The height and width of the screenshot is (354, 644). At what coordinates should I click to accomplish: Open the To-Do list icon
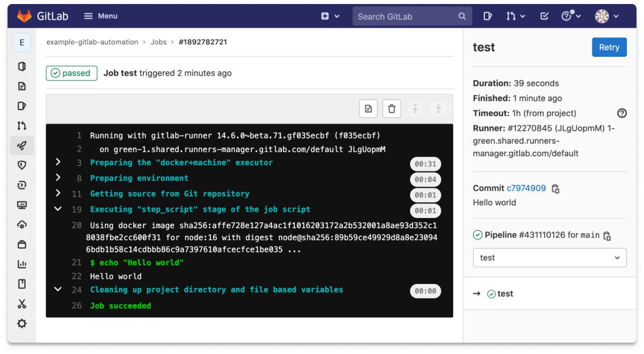point(544,16)
